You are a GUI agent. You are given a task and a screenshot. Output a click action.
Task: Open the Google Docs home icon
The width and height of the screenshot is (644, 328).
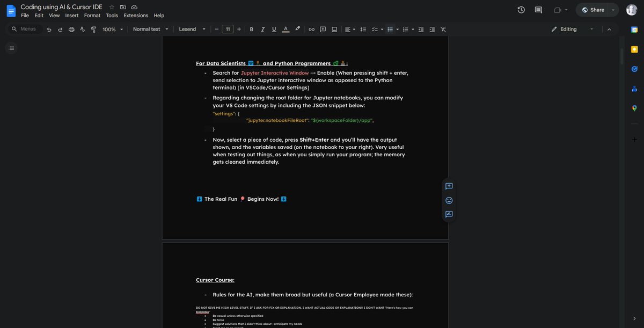click(11, 11)
